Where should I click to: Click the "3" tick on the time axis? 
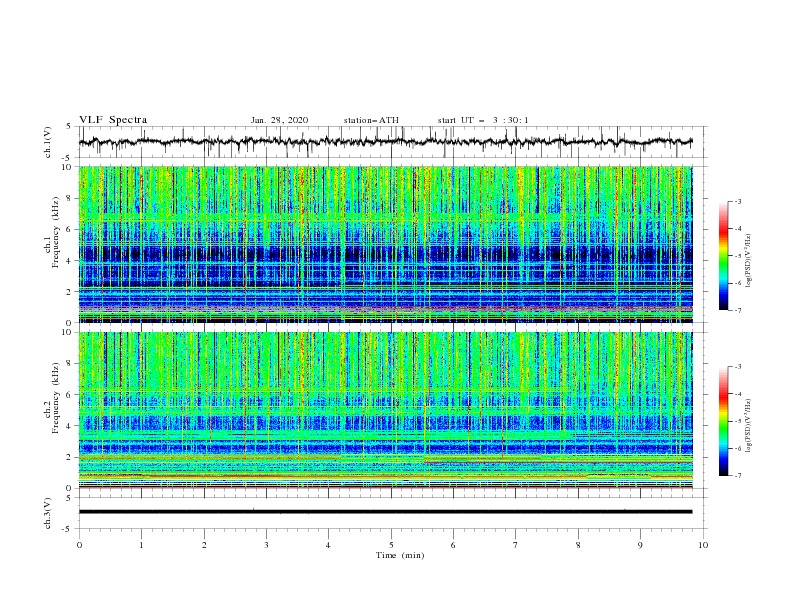(266, 545)
